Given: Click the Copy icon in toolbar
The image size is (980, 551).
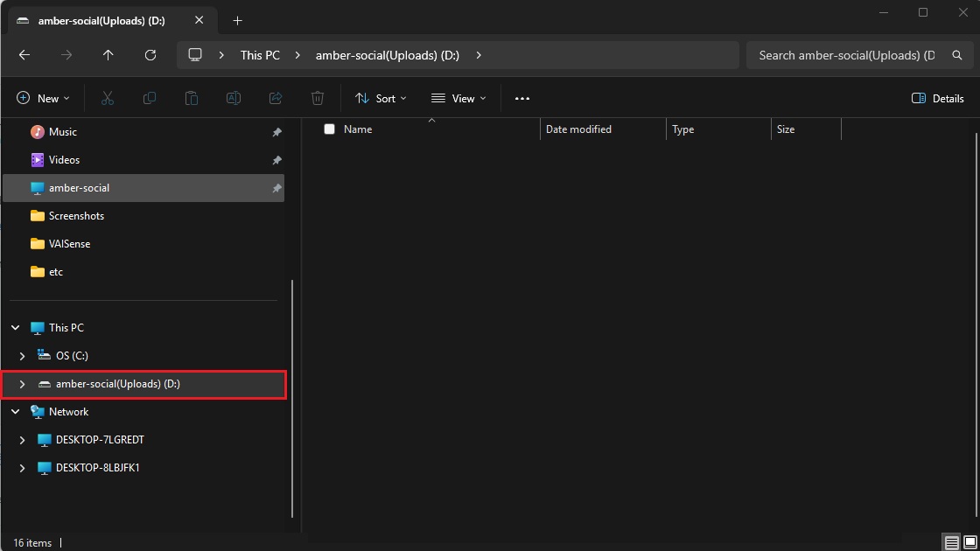Looking at the screenshot, I should (150, 98).
